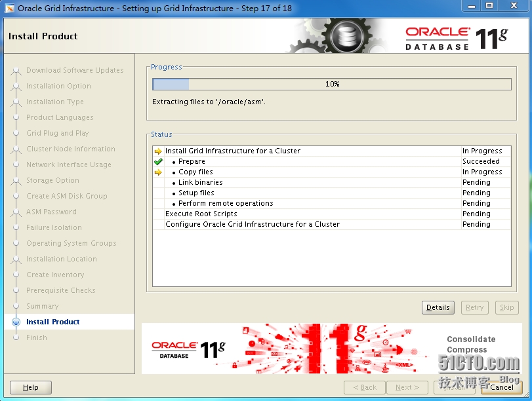Select Installation Type step
The height and width of the screenshot is (401, 532).
pos(54,102)
